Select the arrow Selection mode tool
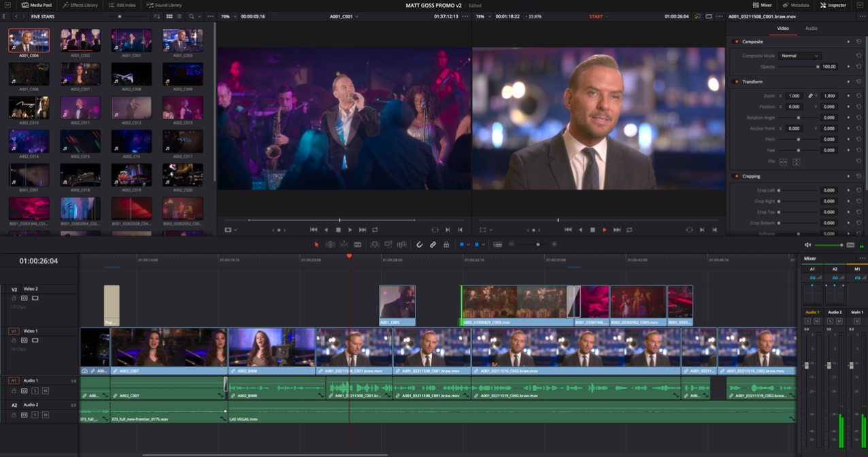Viewport: 868px width, 457px height. coord(316,244)
